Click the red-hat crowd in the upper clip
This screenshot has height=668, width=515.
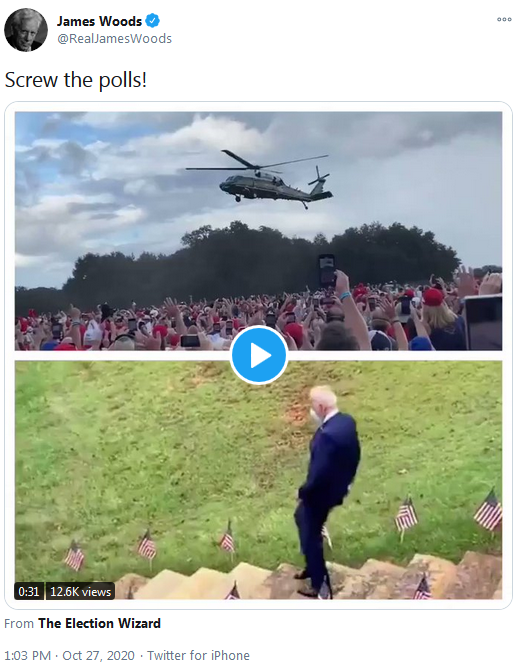pyautogui.click(x=258, y=320)
